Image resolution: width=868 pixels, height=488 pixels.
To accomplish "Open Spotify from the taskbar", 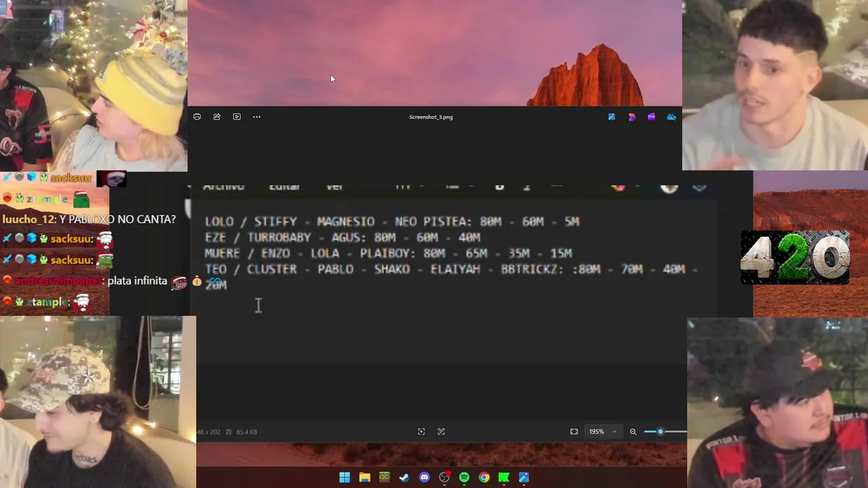I will [464, 477].
